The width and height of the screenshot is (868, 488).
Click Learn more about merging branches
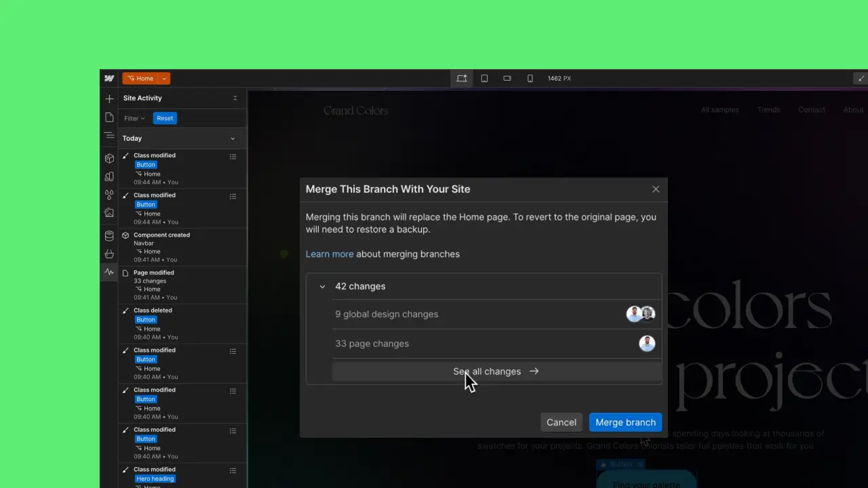pos(330,253)
